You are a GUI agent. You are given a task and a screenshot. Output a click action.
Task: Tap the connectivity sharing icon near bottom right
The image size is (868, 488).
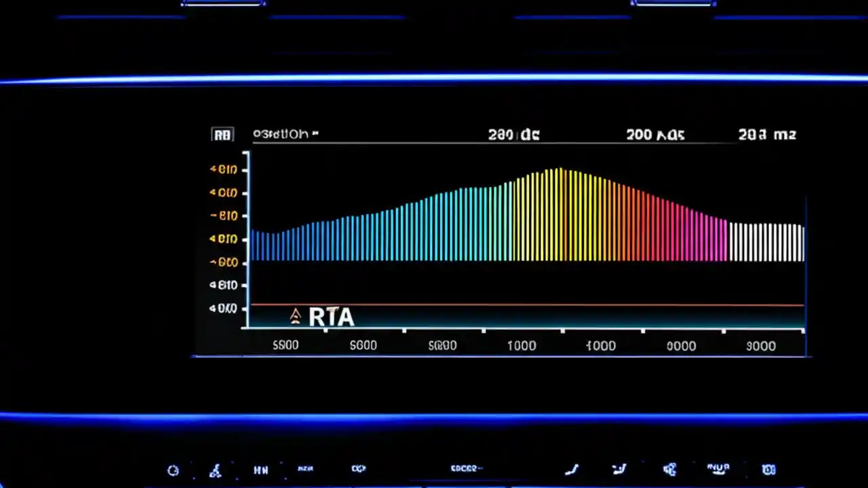point(669,469)
